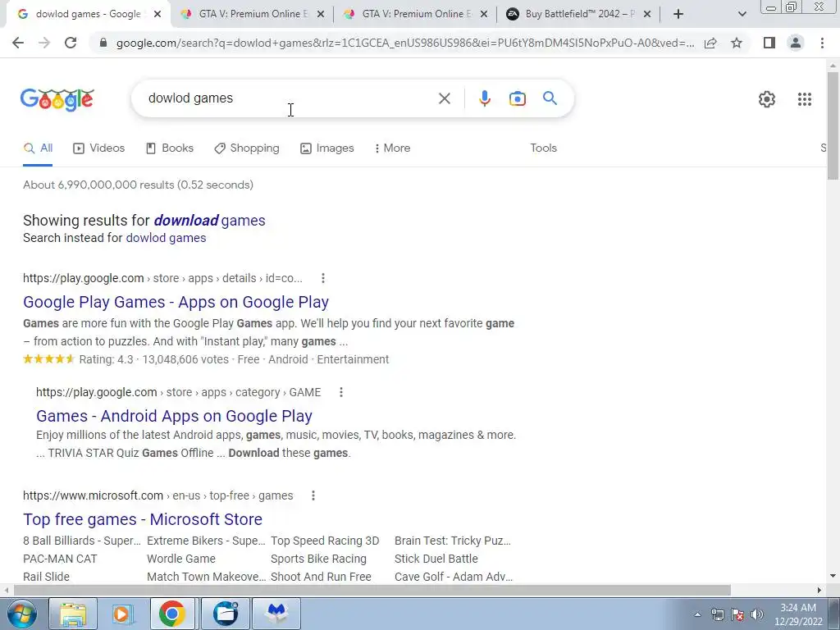This screenshot has height=630, width=840.
Task: Open the Stick Duel Battle sublink
Action: pos(436,559)
